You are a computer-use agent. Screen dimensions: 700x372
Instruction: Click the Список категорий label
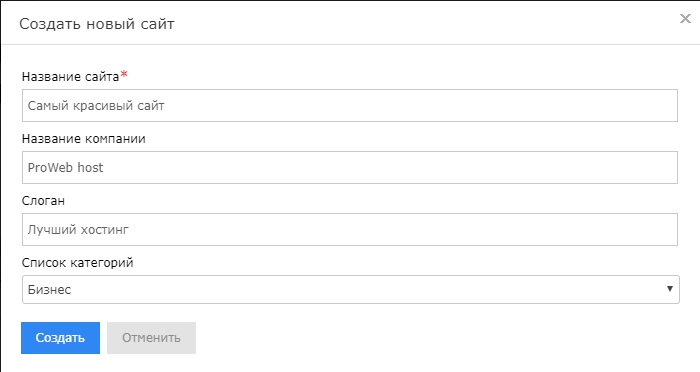point(78,263)
